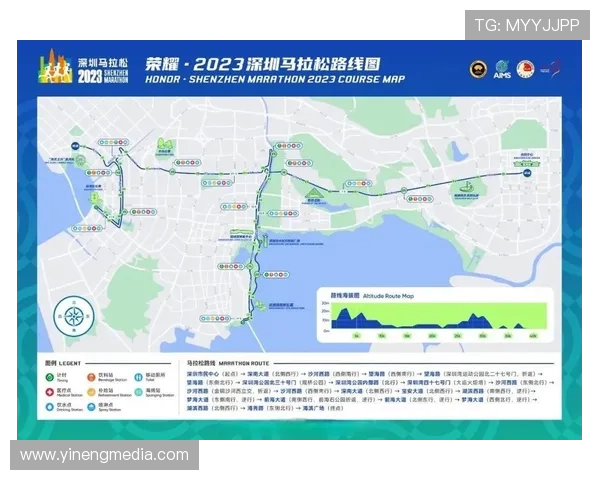This screenshot has height=480, width=600.
Task: Click the Civic Center building icon
Action: [x=527, y=164]
